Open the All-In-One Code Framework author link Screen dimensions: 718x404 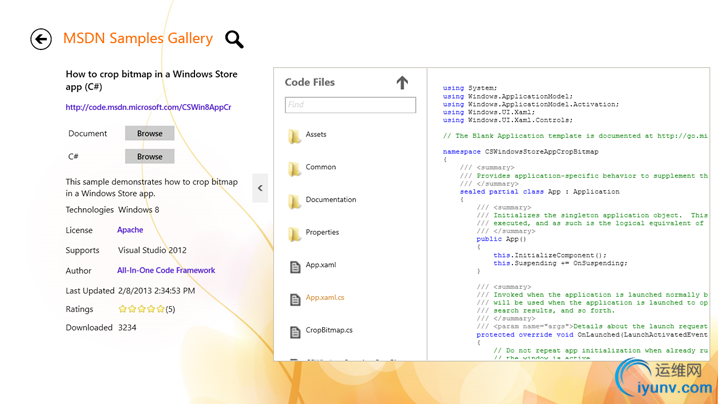point(166,270)
